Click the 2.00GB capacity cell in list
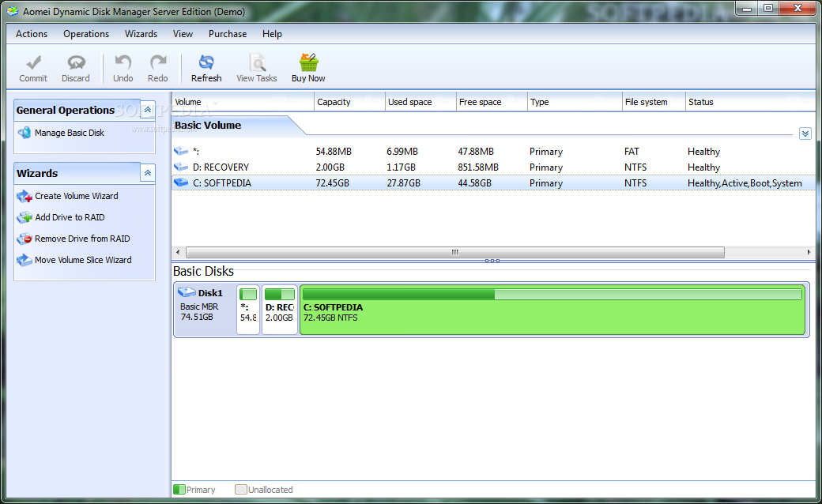Screen dimensions: 822x504 330,167
